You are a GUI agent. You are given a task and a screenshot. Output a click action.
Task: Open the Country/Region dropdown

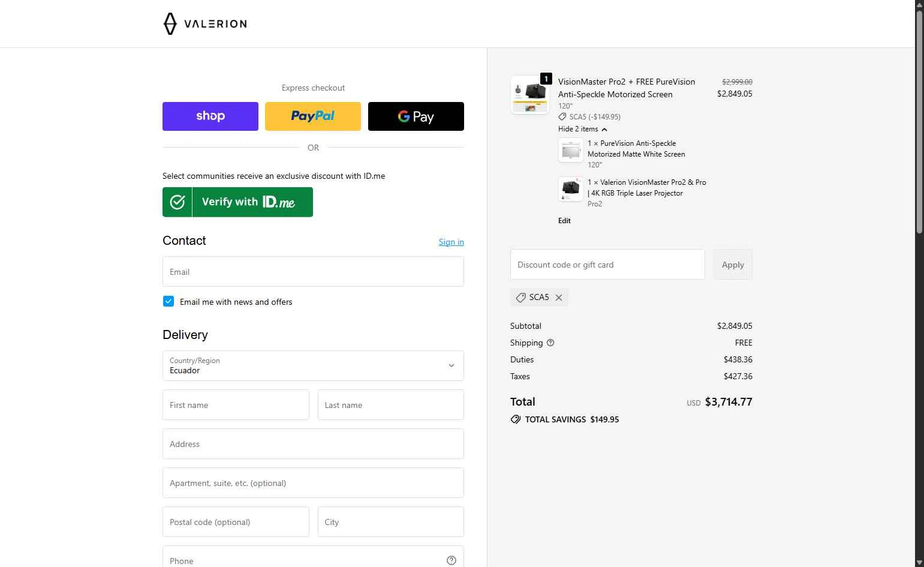(x=313, y=366)
